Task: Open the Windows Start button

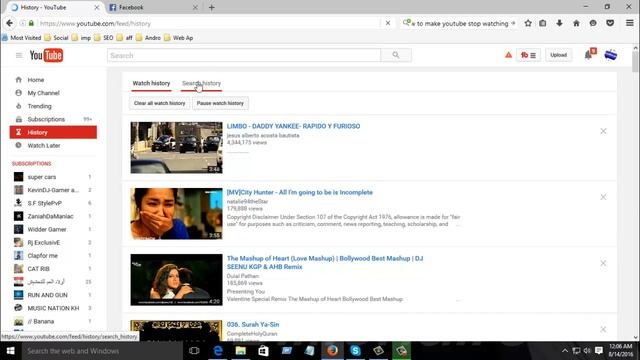Action: click(x=10, y=351)
